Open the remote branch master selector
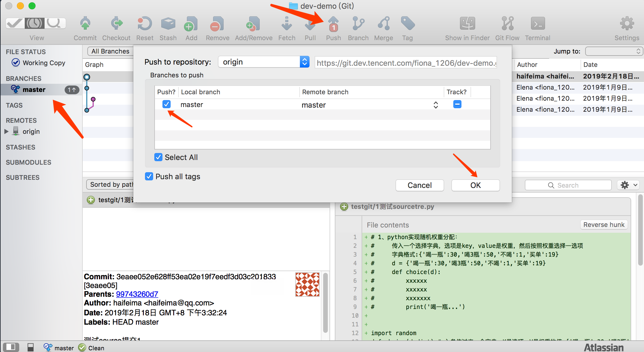644x352 pixels. pyautogui.click(x=370, y=105)
